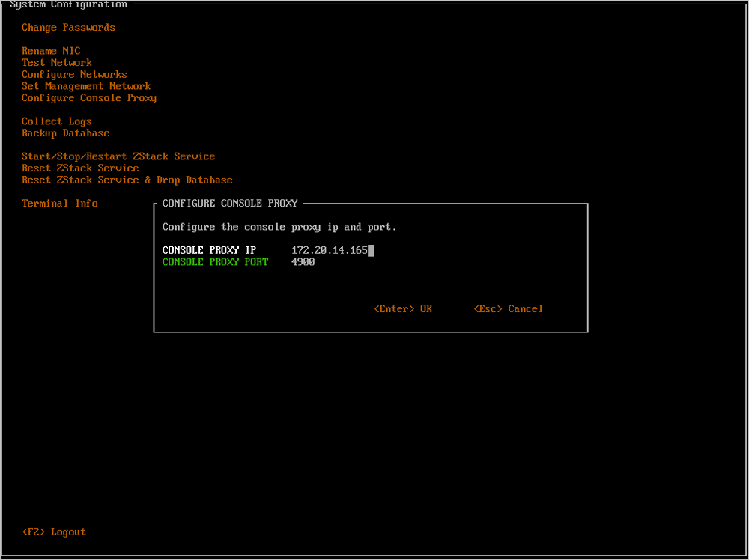Open Start/Stop/Restart ZStack Service
Screen dimensions: 749x560
coord(118,156)
